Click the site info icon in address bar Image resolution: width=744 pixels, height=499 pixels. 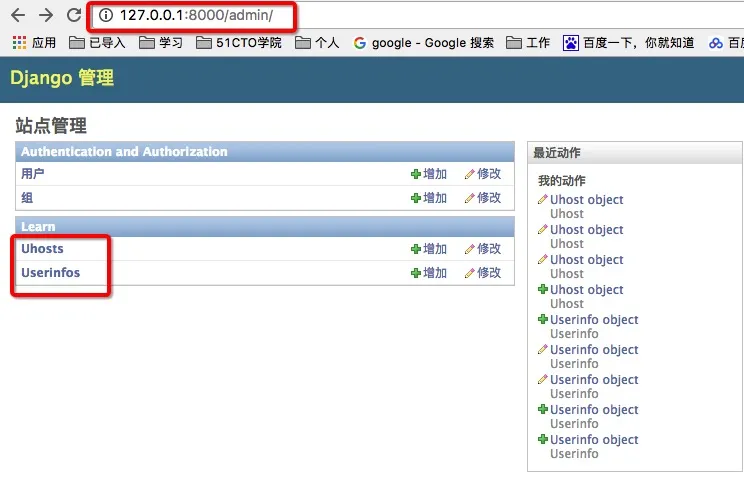click(105, 15)
